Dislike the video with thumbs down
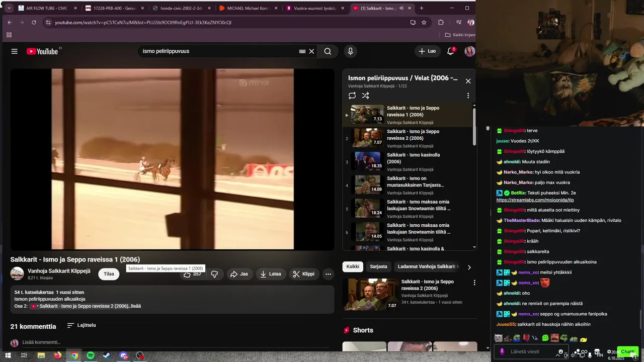Viewport: 644px width, 362px height. 214,274
